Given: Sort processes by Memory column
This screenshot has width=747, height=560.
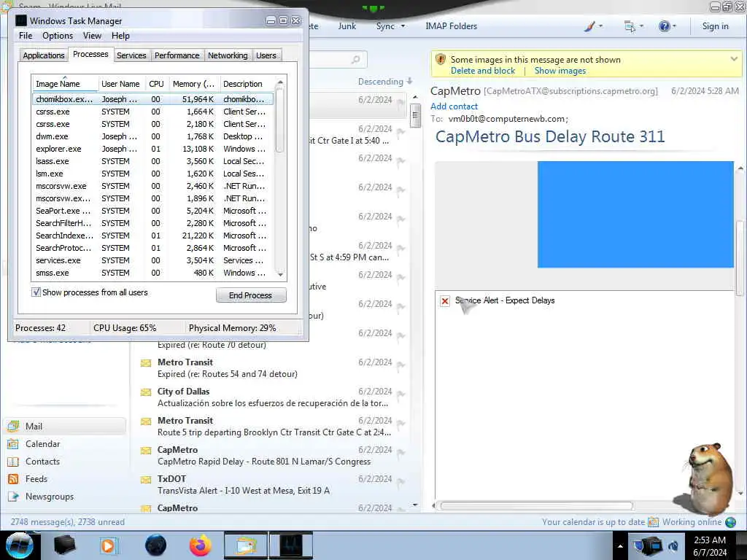Looking at the screenshot, I should [x=193, y=84].
